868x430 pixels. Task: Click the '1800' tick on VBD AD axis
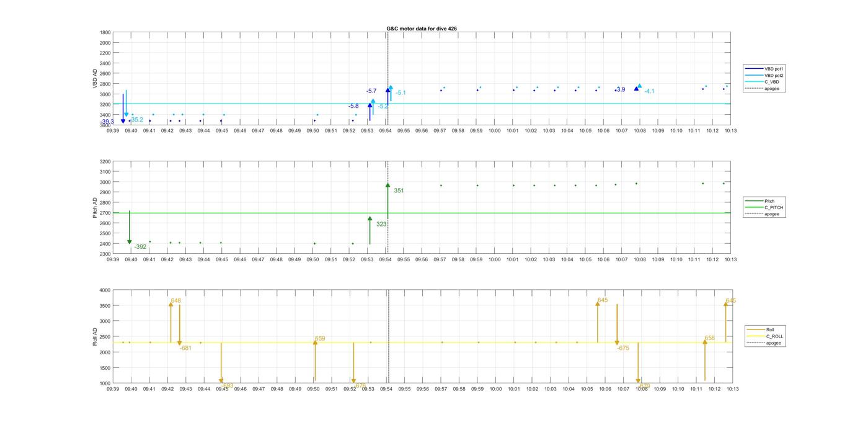105,32
